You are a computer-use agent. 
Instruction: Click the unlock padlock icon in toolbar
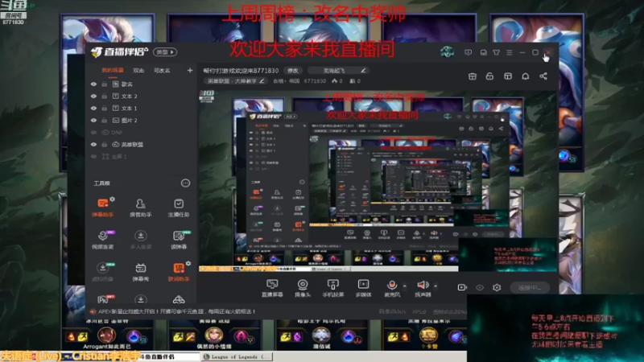[489, 76]
